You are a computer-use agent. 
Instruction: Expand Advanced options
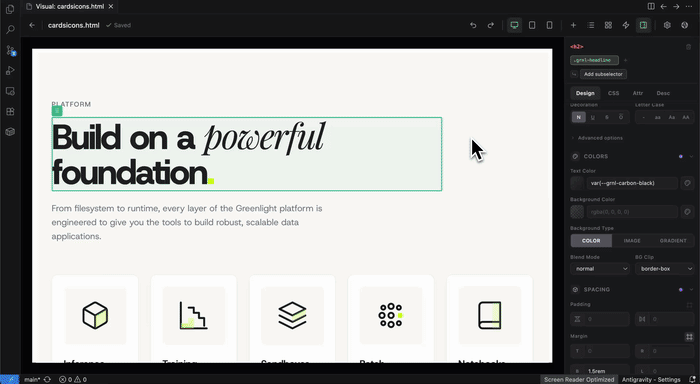pyautogui.click(x=600, y=138)
